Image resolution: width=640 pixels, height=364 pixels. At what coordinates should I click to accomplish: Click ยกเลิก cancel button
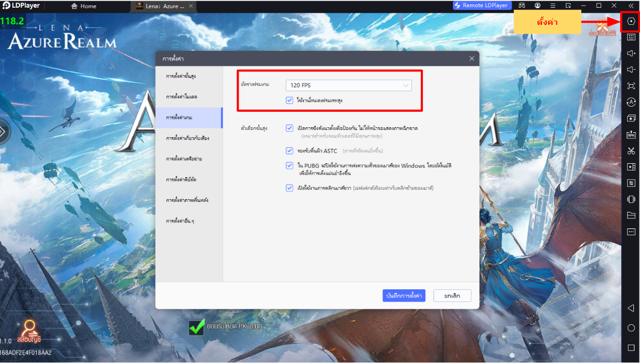click(x=452, y=295)
